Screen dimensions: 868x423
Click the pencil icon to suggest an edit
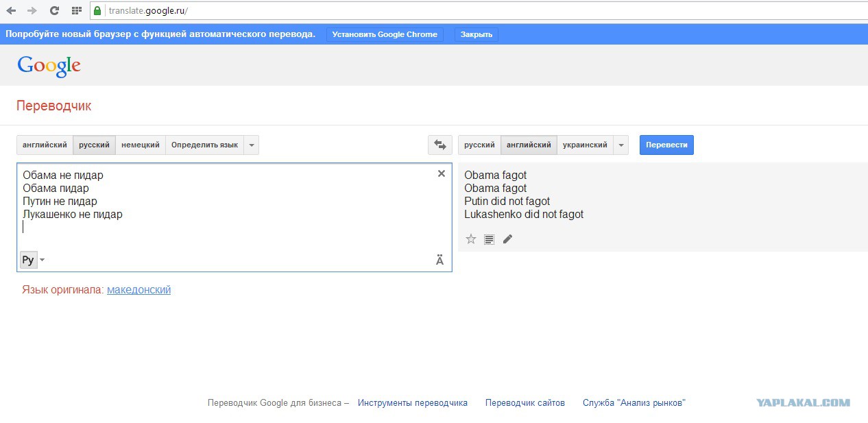click(x=507, y=239)
